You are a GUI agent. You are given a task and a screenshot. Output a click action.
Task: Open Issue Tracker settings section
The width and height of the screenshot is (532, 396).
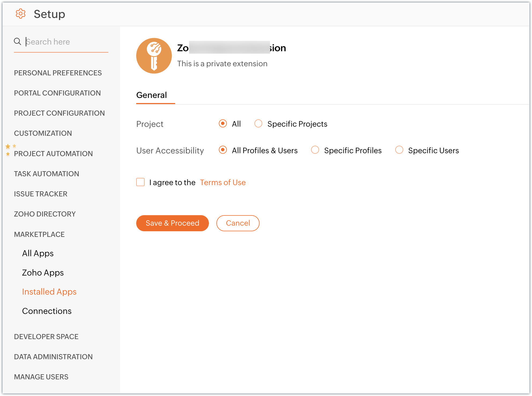[x=41, y=194]
